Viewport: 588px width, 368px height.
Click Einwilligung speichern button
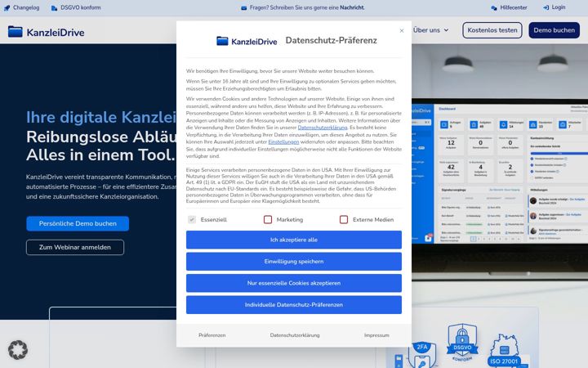pyautogui.click(x=294, y=262)
